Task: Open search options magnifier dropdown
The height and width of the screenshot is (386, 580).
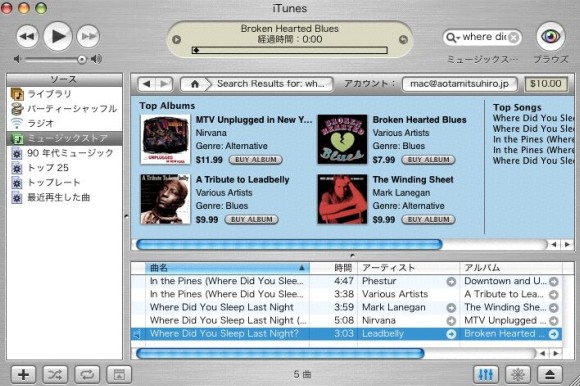Action: [x=453, y=37]
